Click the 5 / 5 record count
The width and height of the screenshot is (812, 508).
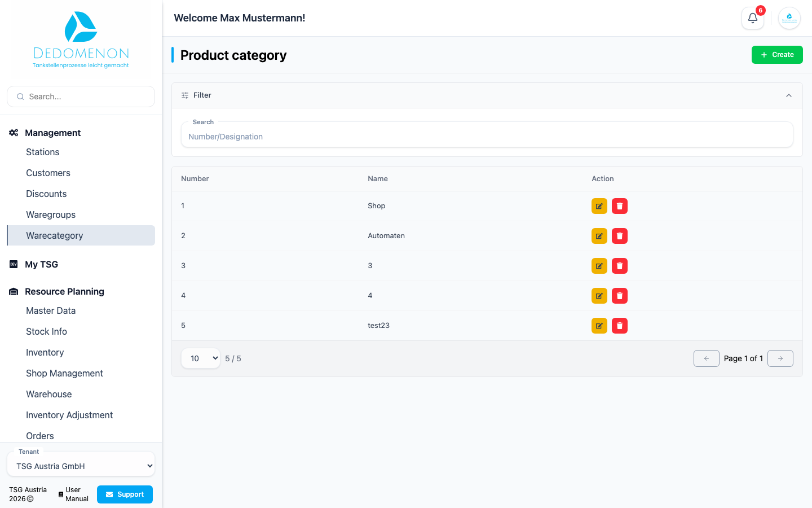(x=233, y=358)
